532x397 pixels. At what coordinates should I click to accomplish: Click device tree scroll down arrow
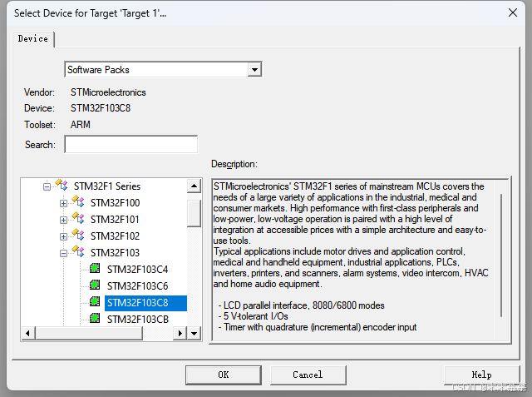tap(194, 333)
